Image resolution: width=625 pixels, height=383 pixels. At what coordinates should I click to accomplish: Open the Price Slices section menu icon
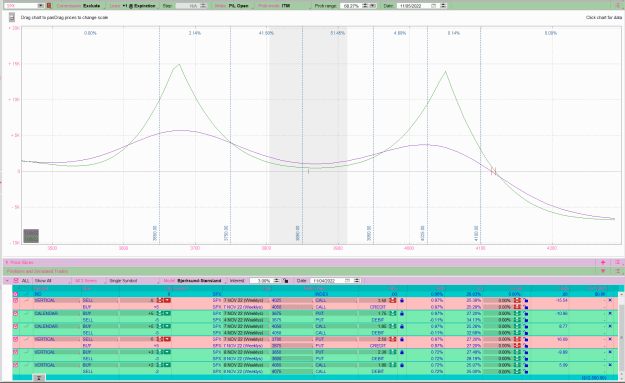(x=617, y=262)
